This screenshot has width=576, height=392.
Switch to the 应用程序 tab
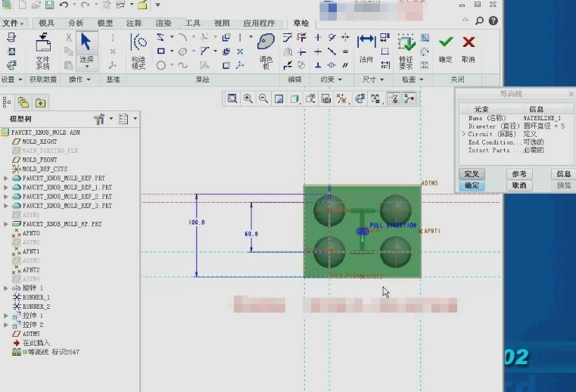(x=259, y=23)
